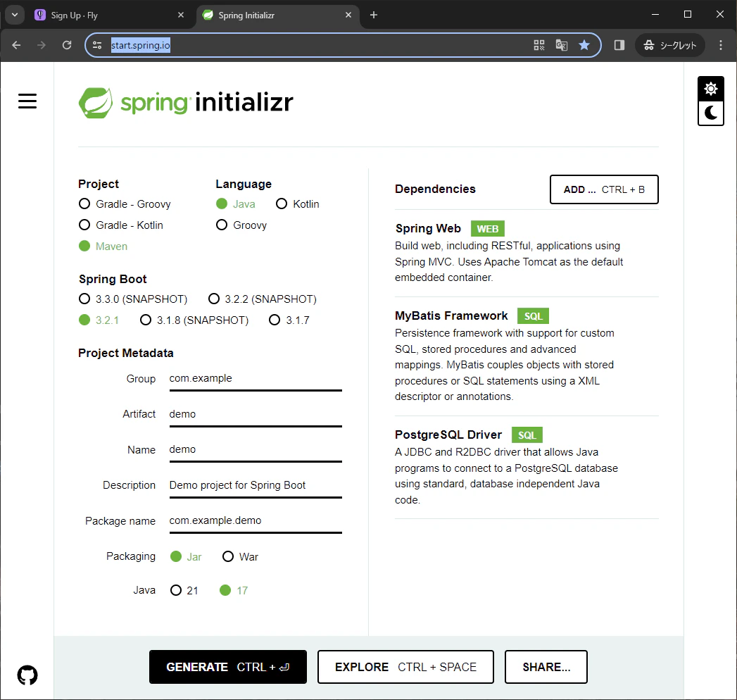Close the Spring Initializr tab

coord(348,15)
